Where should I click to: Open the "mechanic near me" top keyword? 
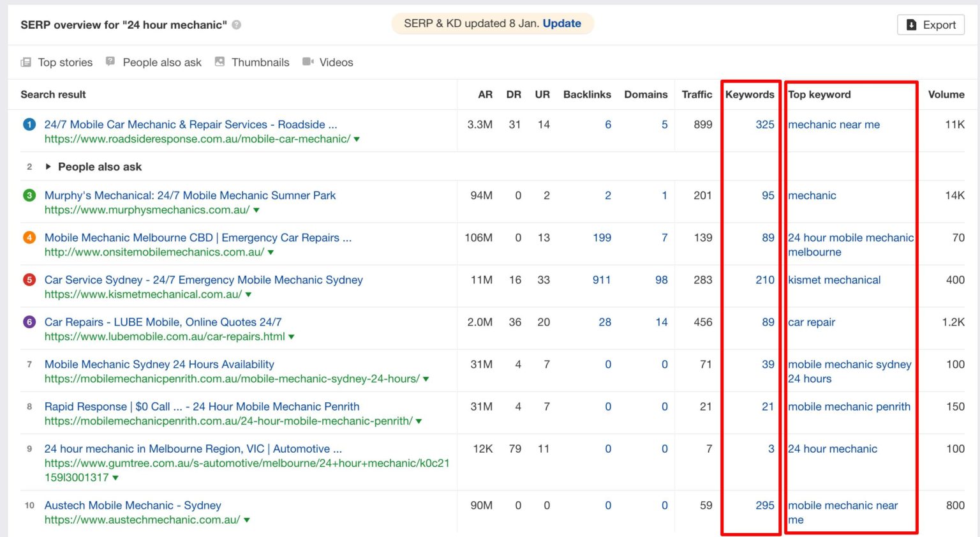click(833, 125)
